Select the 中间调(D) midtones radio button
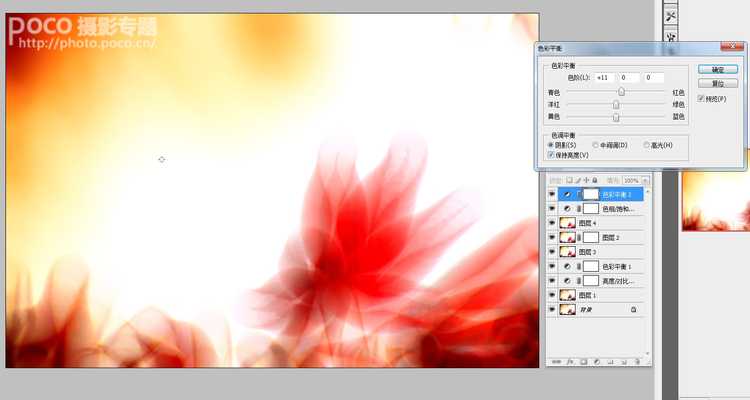 (x=596, y=145)
